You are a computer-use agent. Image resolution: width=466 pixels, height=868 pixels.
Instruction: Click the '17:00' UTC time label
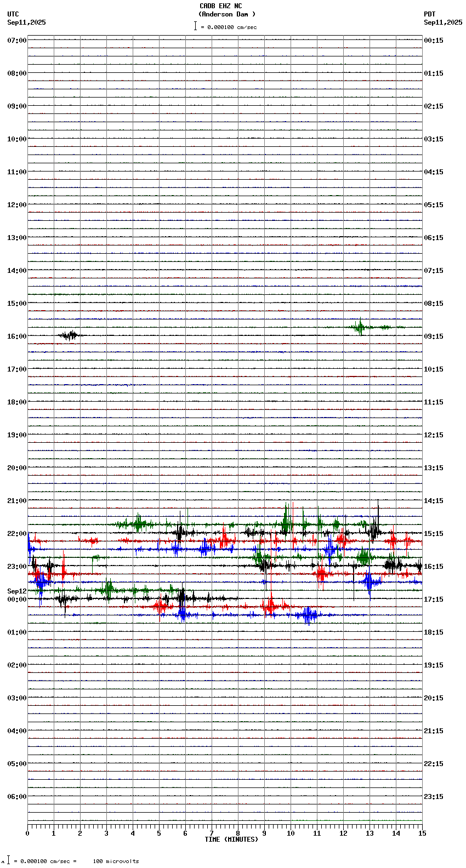tap(17, 369)
